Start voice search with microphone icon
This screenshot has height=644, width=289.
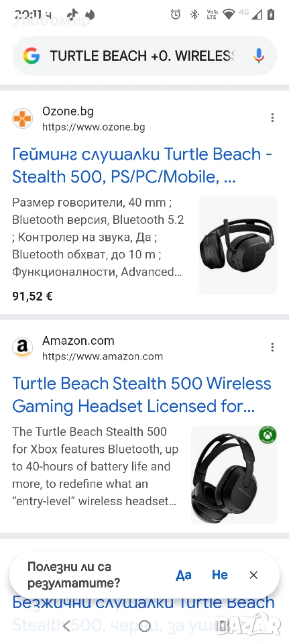click(258, 56)
